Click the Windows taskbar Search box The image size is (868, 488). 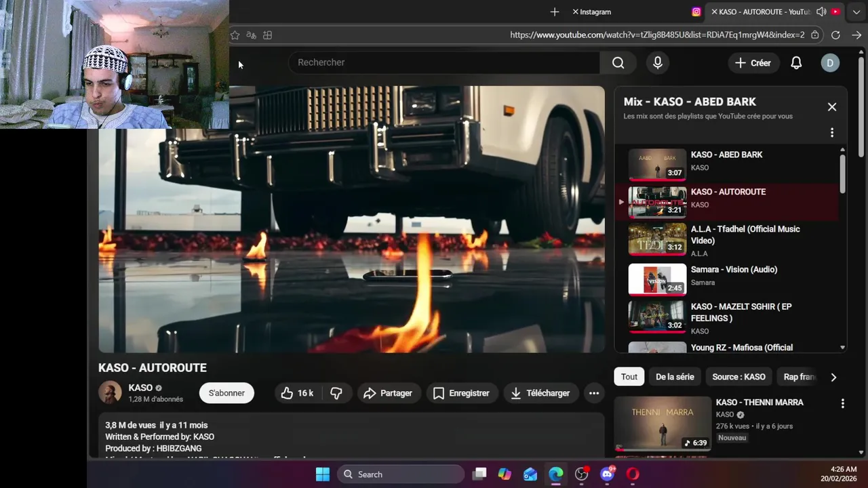coord(401,474)
